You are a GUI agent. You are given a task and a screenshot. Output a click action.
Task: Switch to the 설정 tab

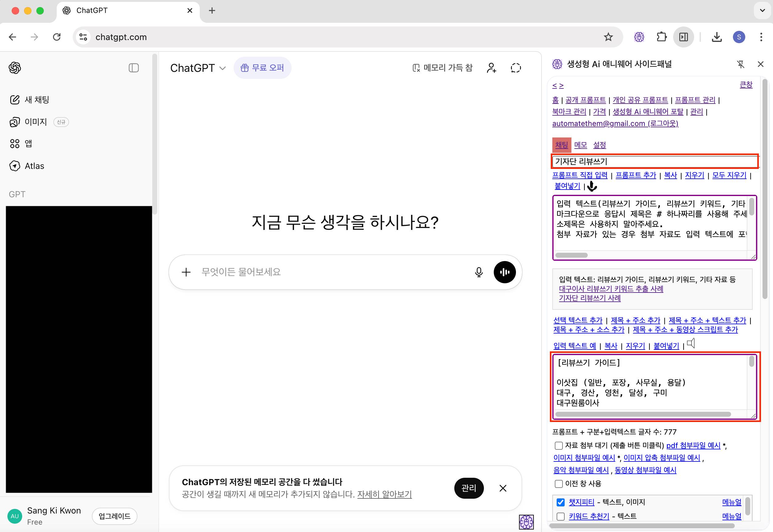599,145
